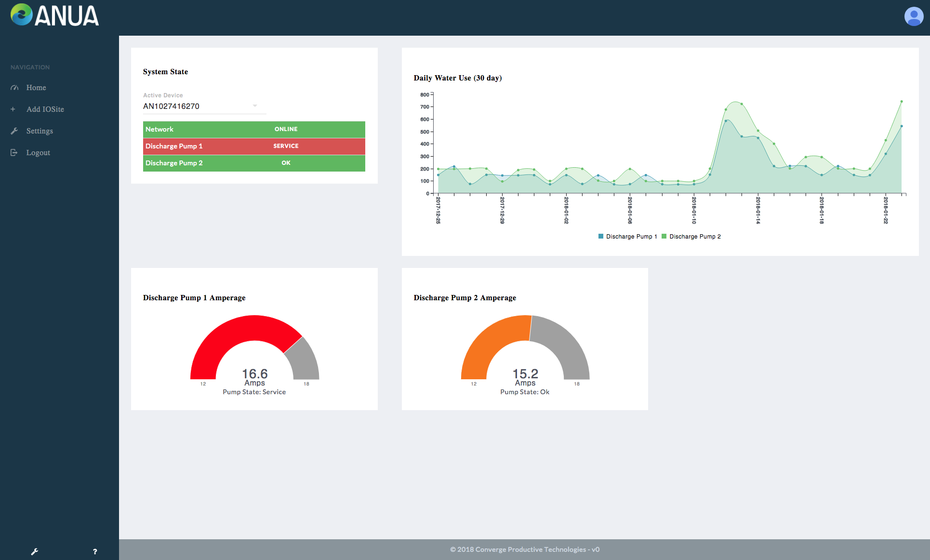
Task: Toggle Discharge Pump 2 legend series
Action: pyautogui.click(x=691, y=237)
